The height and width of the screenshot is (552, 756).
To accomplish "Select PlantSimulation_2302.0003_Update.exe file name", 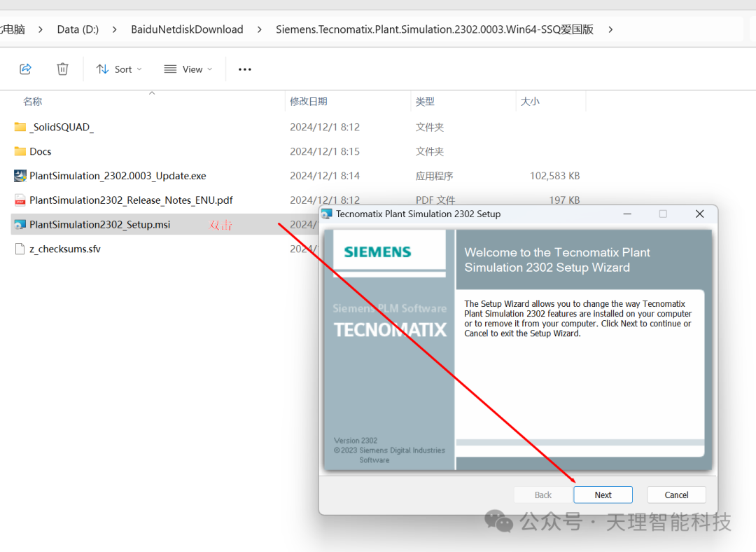I will tap(118, 176).
